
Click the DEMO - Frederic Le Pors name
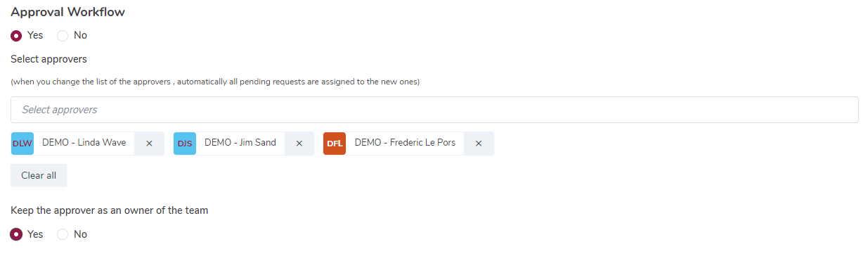pyautogui.click(x=405, y=143)
